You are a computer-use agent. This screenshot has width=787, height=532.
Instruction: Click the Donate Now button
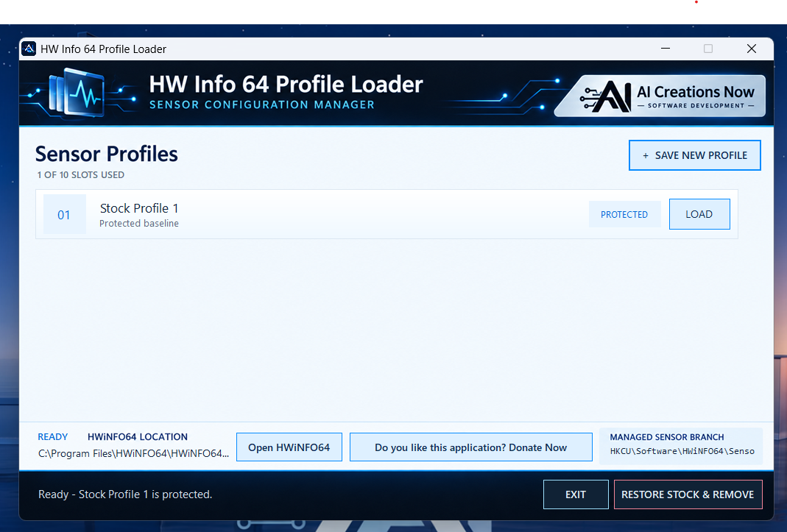pyautogui.click(x=470, y=447)
